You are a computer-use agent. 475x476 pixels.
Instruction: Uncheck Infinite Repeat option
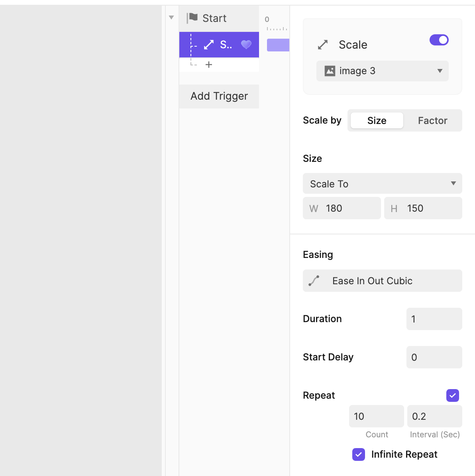pos(359,454)
